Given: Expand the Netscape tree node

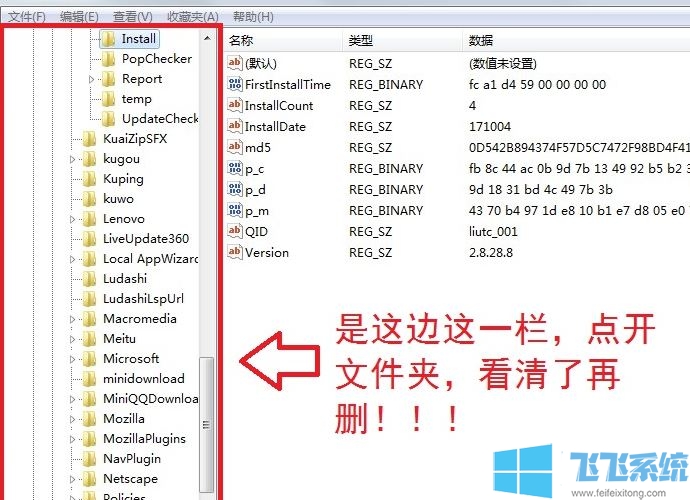Looking at the screenshot, I should [73, 479].
